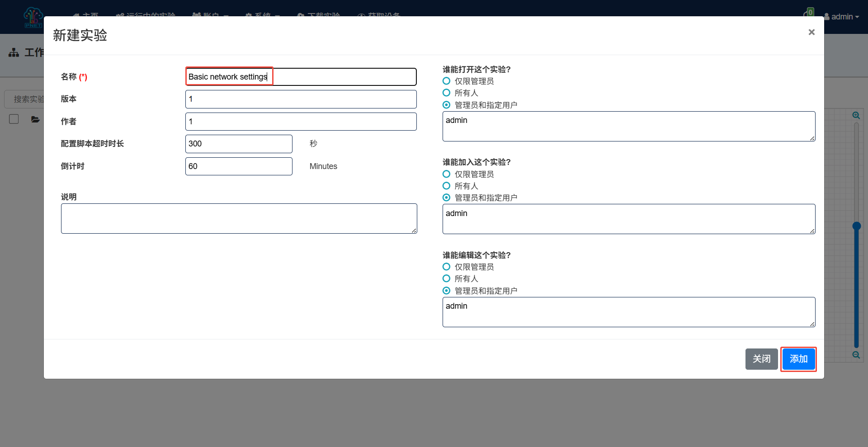
Task: Focus the 倒计时 minutes field
Action: (239, 166)
